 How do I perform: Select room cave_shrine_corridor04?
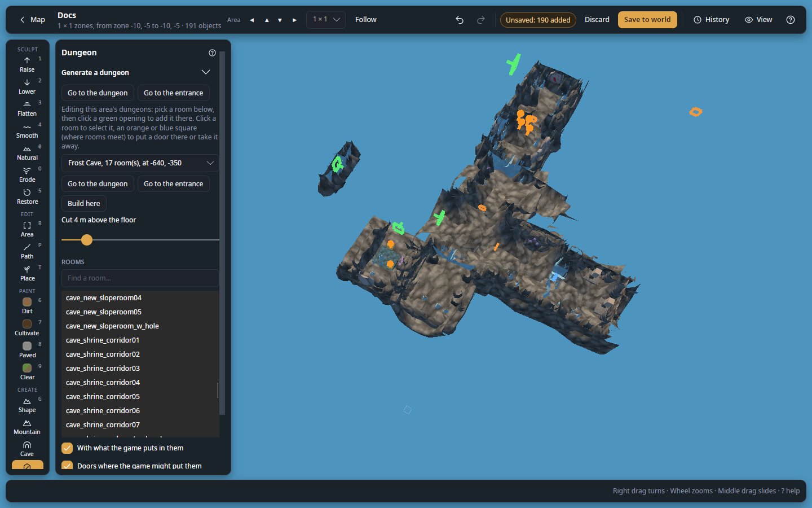139,383
